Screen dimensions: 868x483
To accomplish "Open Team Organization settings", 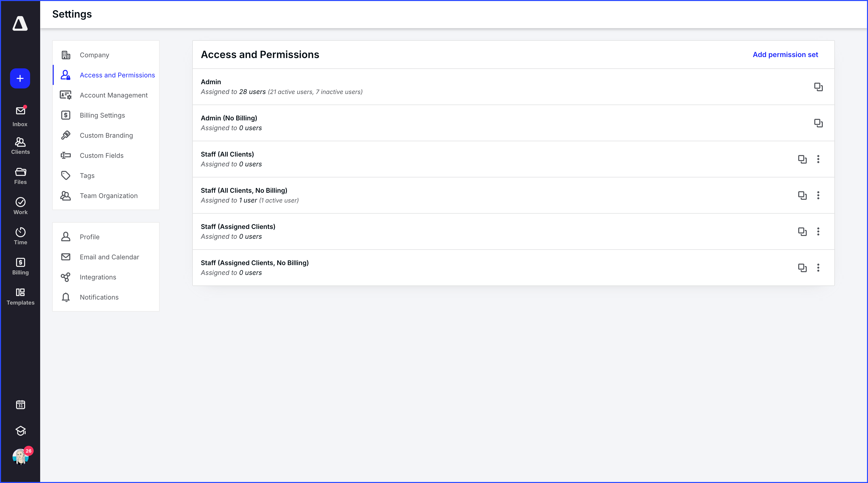I will tap(108, 196).
